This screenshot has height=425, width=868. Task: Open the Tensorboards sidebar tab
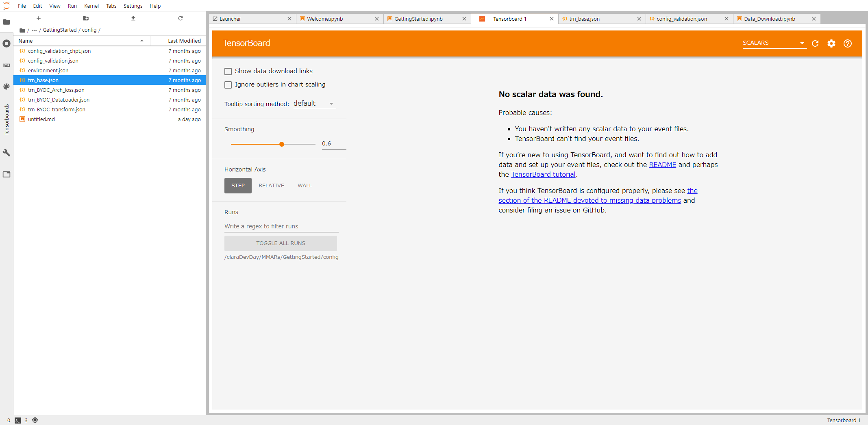(x=7, y=120)
